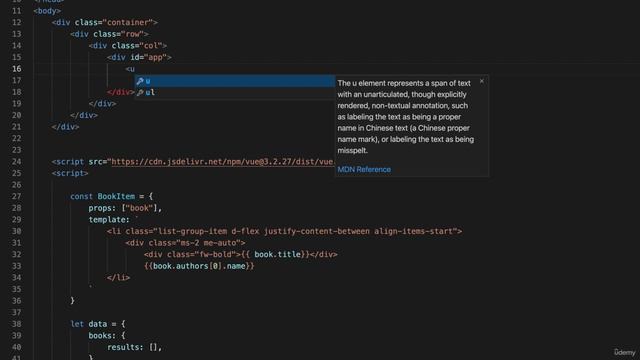Click the div class="row" line

[x=109, y=34]
